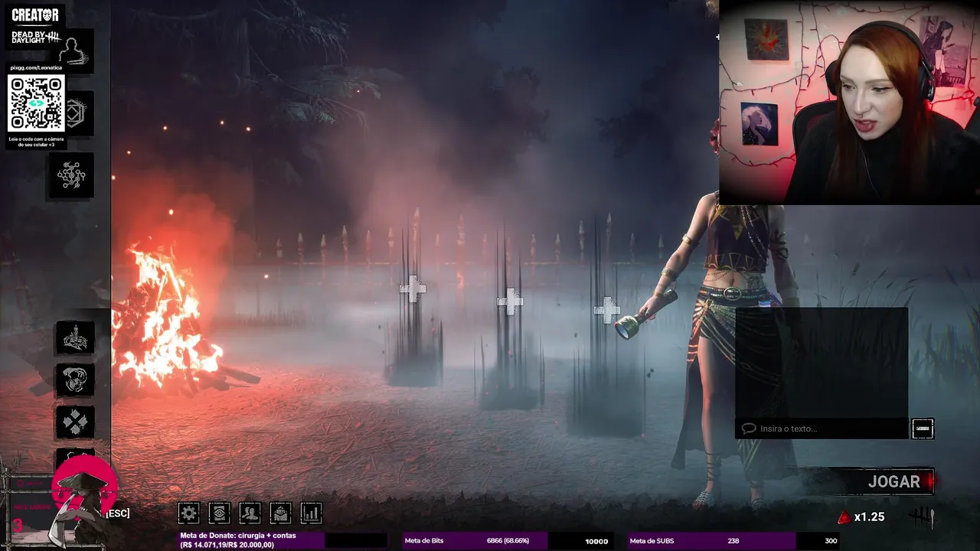Click the ESC back label
The width and height of the screenshot is (980, 551).
pyautogui.click(x=118, y=513)
